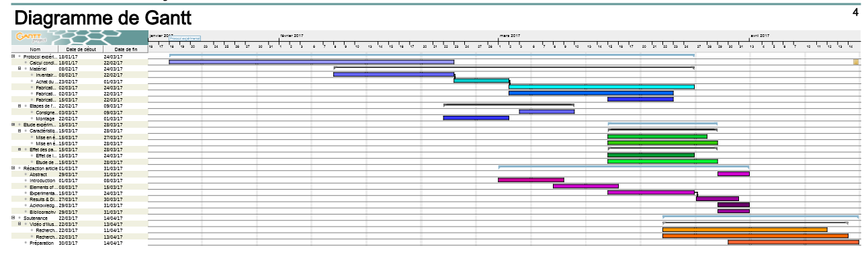
Task: Collapse the Vidéo d'illus... subgroup
Action: 19,224
